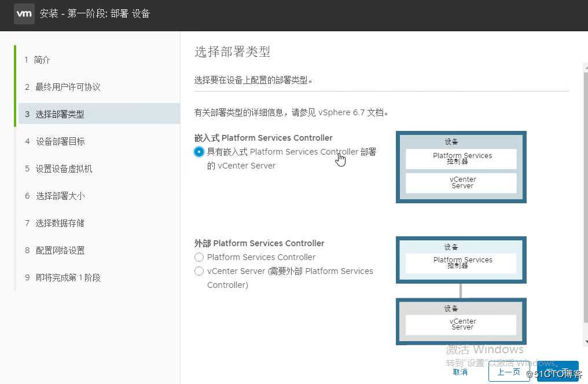
Task: Open step 7 选择数据存储
Action: click(55, 223)
